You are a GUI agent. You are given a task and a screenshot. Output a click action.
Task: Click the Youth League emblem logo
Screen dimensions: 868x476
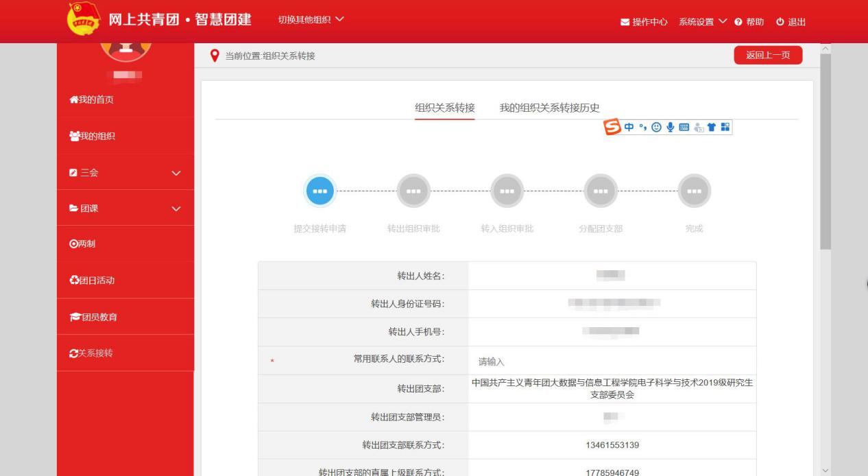83,20
